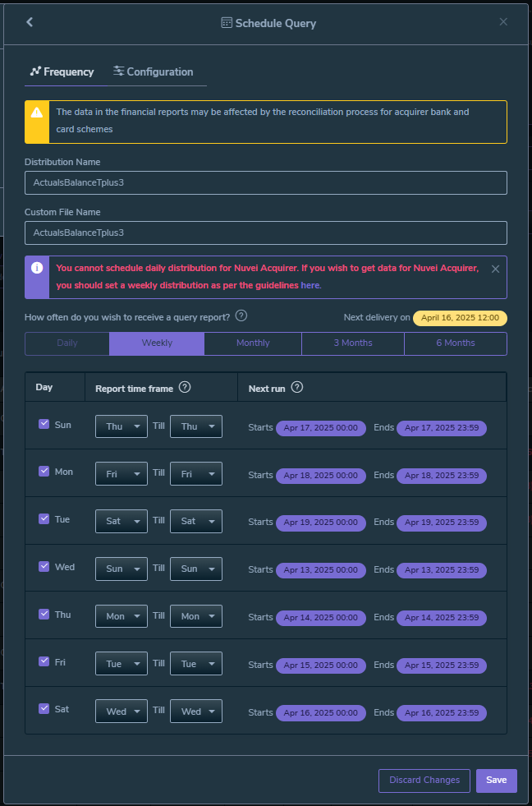Click the yellow warning triangle icon

(37, 113)
